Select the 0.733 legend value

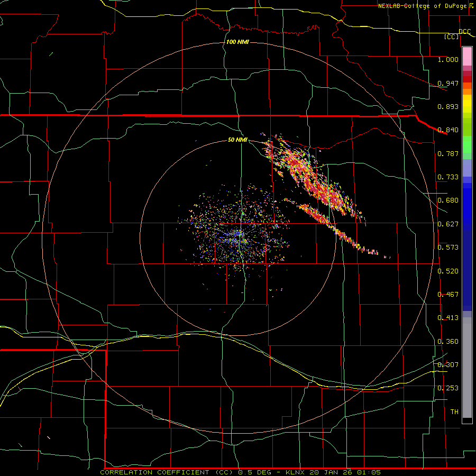coord(448,177)
